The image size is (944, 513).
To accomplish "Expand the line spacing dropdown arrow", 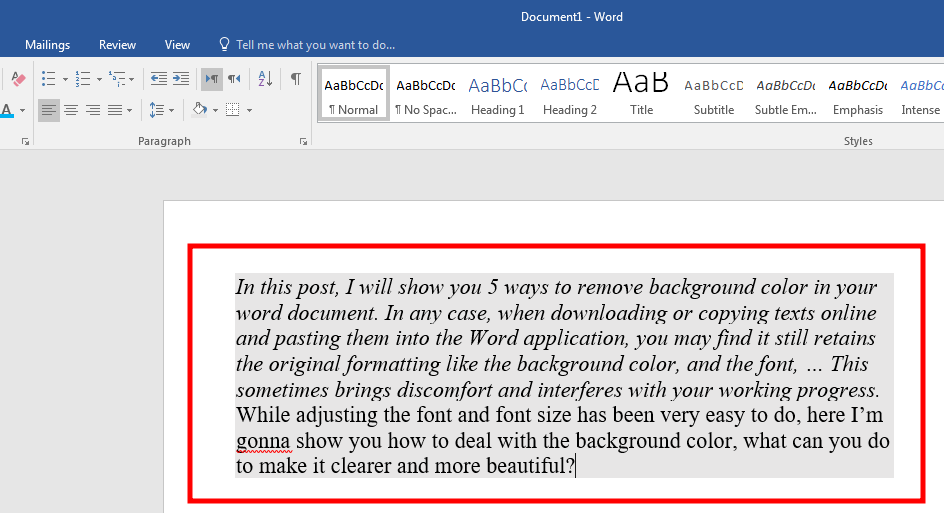I will coord(172,110).
